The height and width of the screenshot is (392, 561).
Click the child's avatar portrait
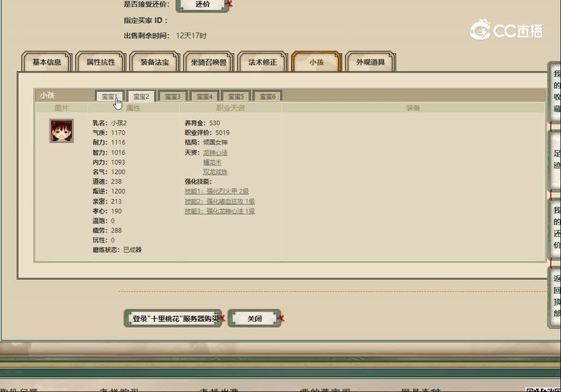click(61, 131)
